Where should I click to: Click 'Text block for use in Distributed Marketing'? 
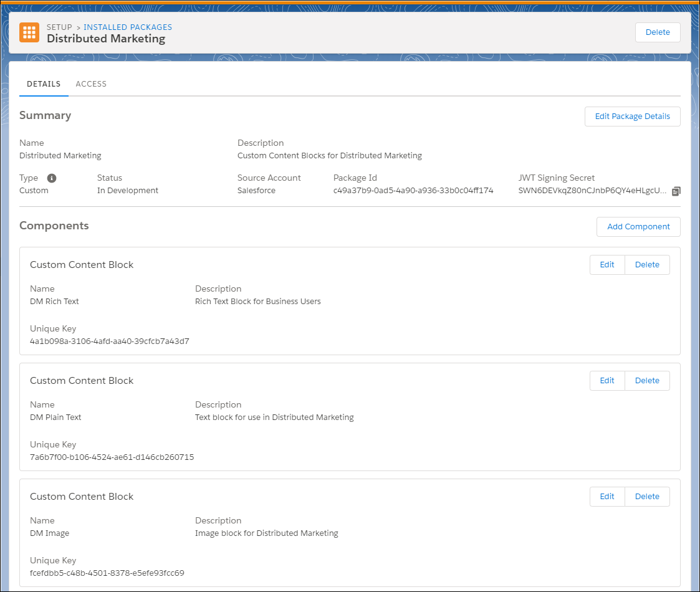tap(274, 418)
